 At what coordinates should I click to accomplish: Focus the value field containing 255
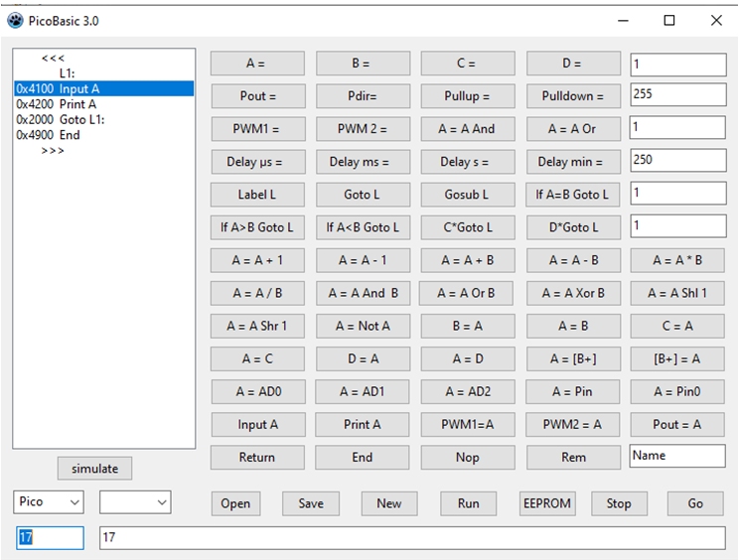(677, 96)
